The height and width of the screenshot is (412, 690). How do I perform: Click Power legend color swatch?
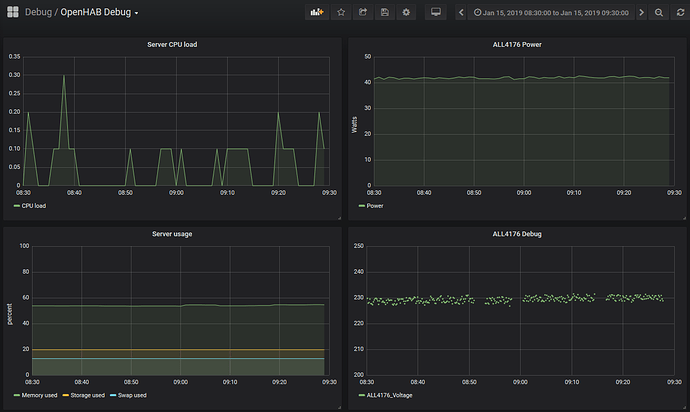362,206
